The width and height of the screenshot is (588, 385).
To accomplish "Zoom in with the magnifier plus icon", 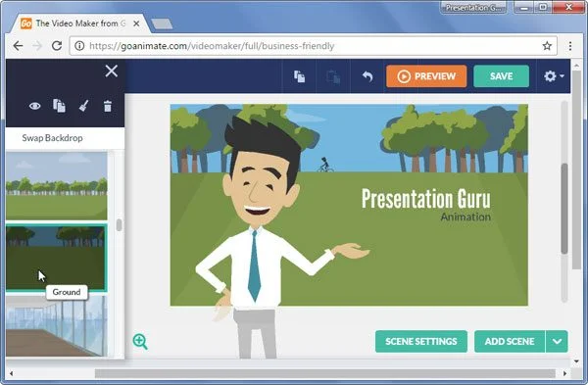I will [140, 342].
